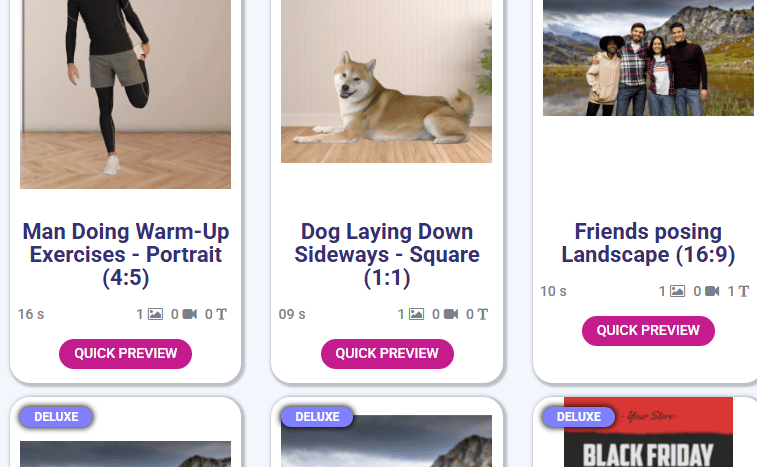Click video camera icon on Friends posing card

712,291
